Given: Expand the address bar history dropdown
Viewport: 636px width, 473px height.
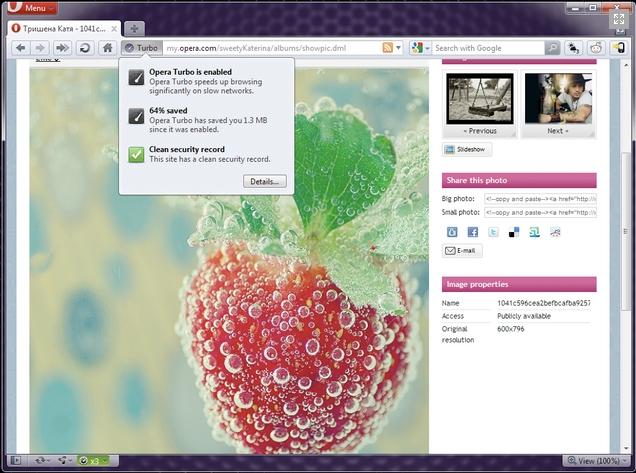Looking at the screenshot, I should pyautogui.click(x=398, y=48).
